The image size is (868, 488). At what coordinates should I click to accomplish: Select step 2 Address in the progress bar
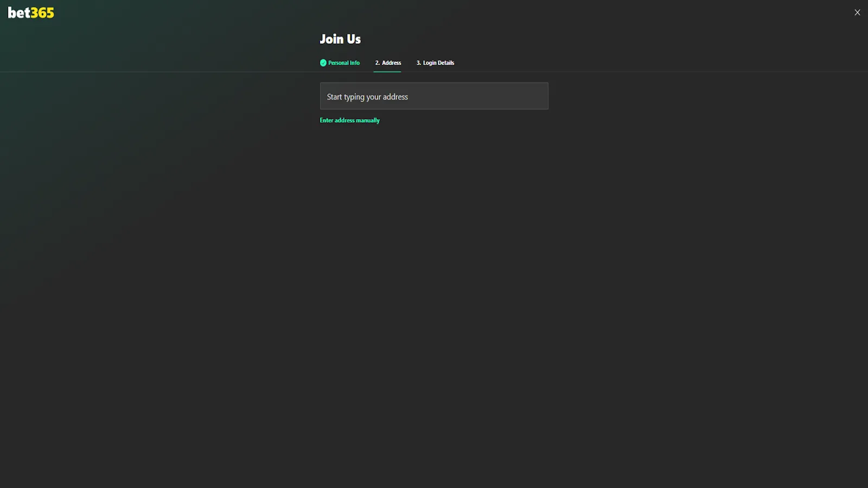[x=387, y=62]
